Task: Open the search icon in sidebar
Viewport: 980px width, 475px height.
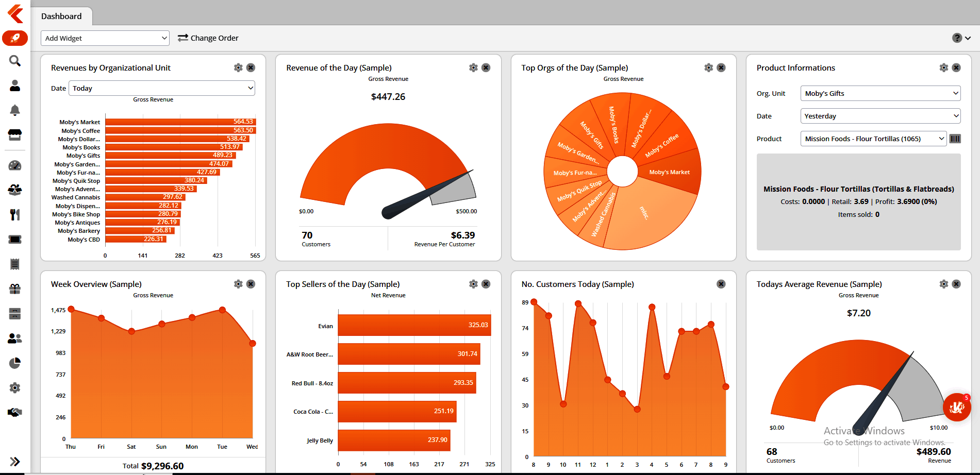Action: point(15,61)
